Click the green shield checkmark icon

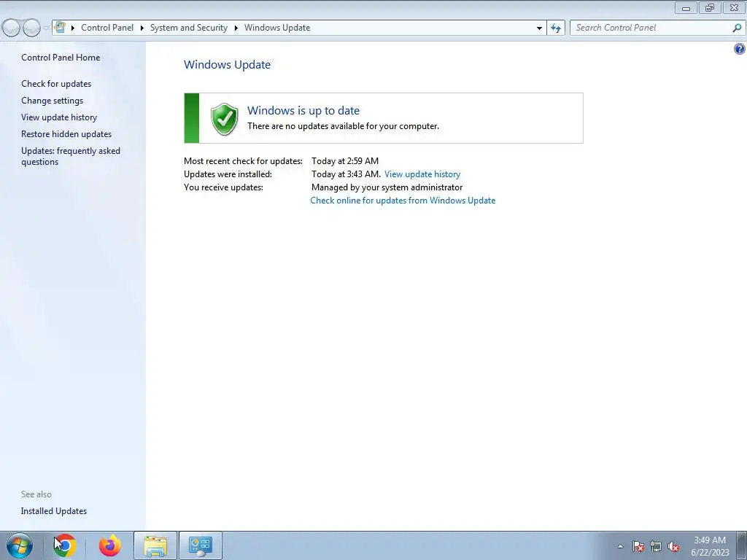pyautogui.click(x=225, y=119)
